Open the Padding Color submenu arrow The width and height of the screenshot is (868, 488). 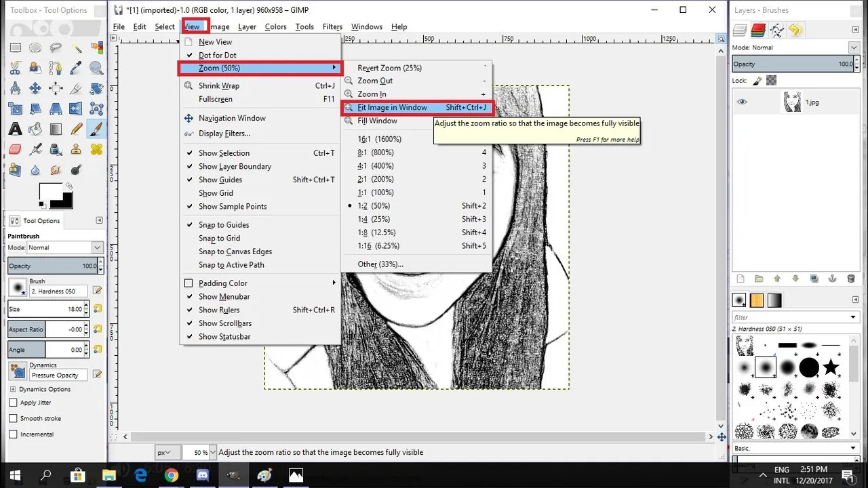pyautogui.click(x=334, y=283)
